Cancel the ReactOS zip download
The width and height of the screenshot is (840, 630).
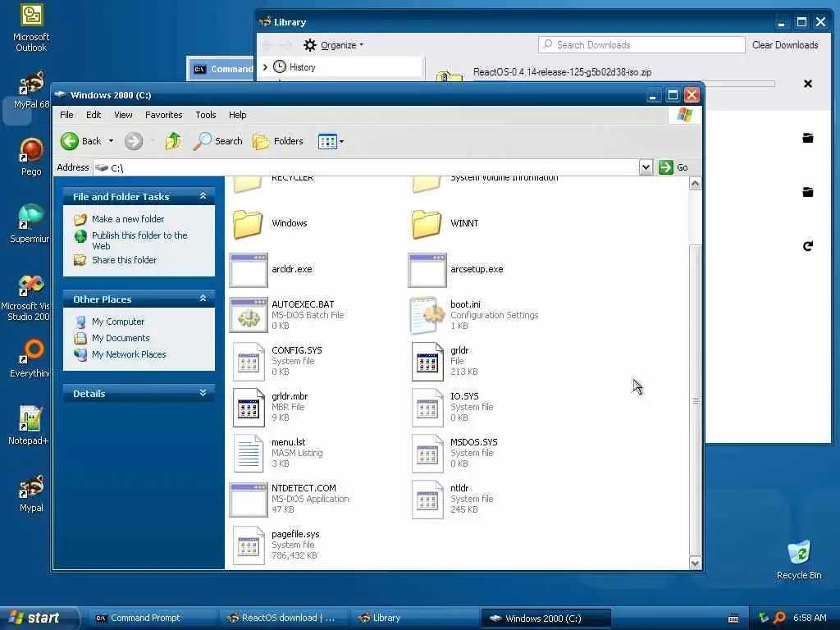click(808, 84)
